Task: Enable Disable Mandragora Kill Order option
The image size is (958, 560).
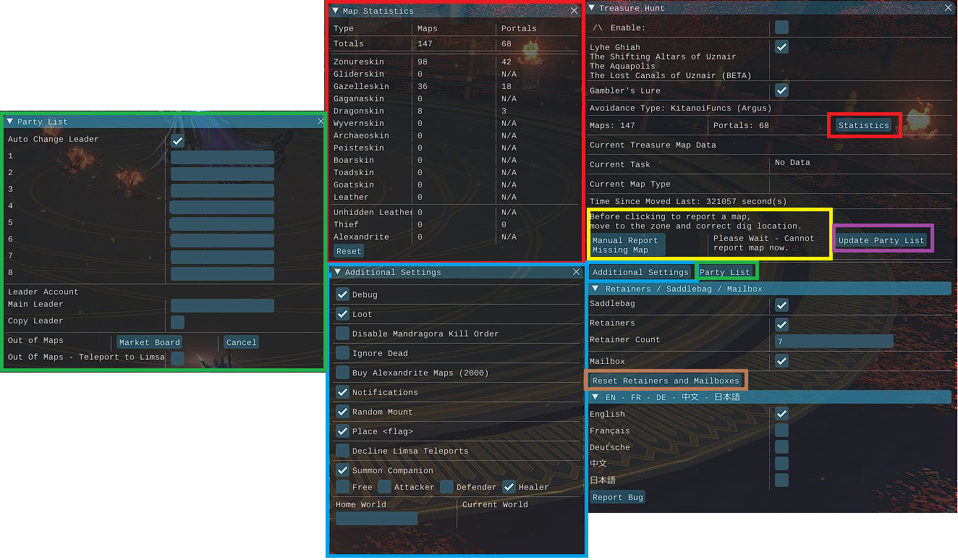Action: click(x=342, y=334)
